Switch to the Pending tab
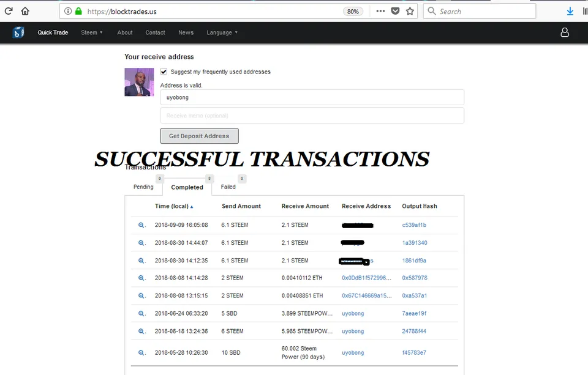The width and height of the screenshot is (588, 375). click(x=143, y=187)
